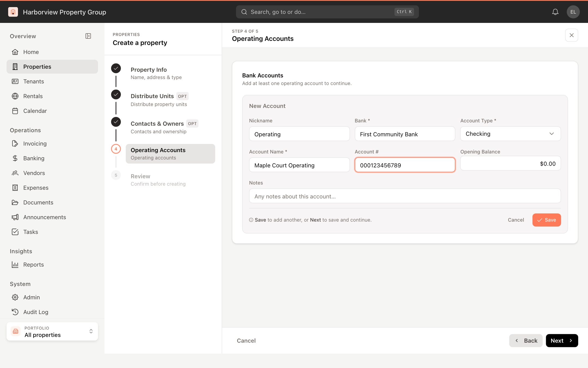Click the Documents folder icon

click(x=15, y=202)
